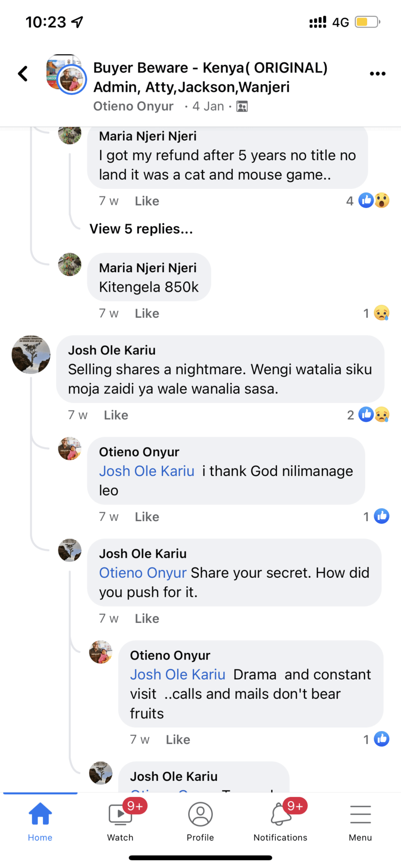Image resolution: width=401 pixels, height=868 pixels.
Task: View the sad reaction on Kitengela comment
Action: (x=381, y=313)
